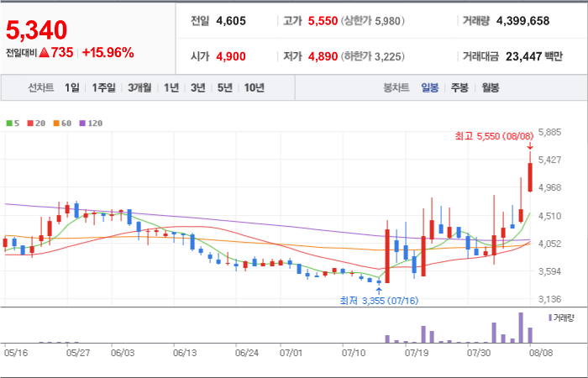The width and height of the screenshot is (588, 378).
Task: Show the 5년 line chart
Action: (225, 87)
